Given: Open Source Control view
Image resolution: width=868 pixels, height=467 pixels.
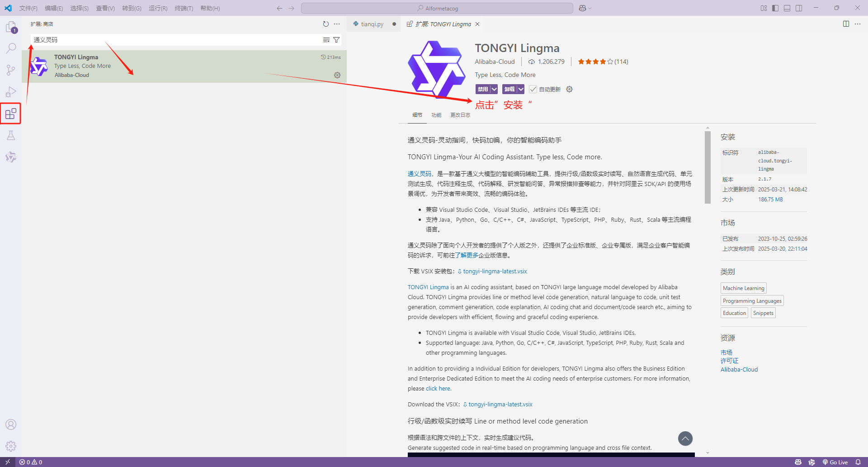Looking at the screenshot, I should point(11,70).
